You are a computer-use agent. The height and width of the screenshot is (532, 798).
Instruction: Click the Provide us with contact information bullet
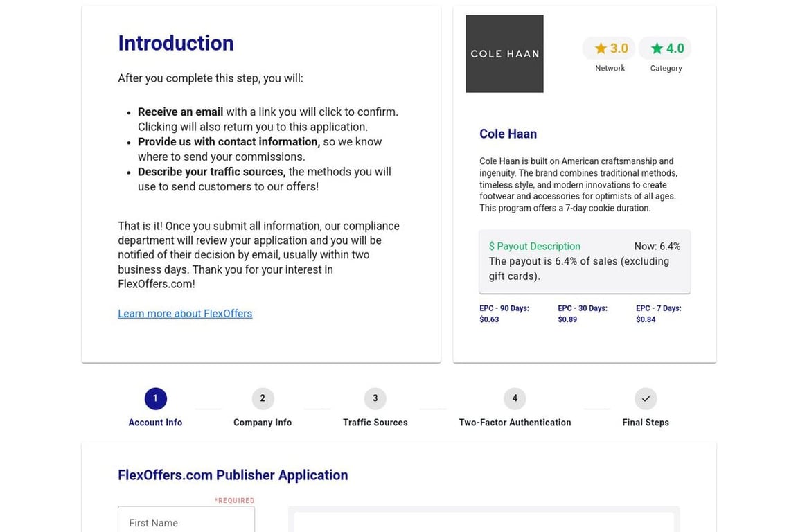260,149
